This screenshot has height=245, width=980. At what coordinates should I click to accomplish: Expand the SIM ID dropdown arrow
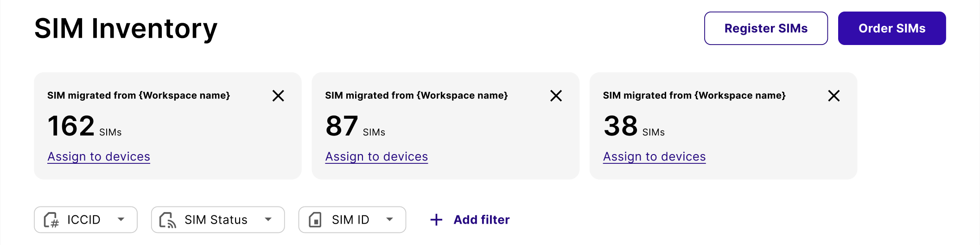point(389,219)
